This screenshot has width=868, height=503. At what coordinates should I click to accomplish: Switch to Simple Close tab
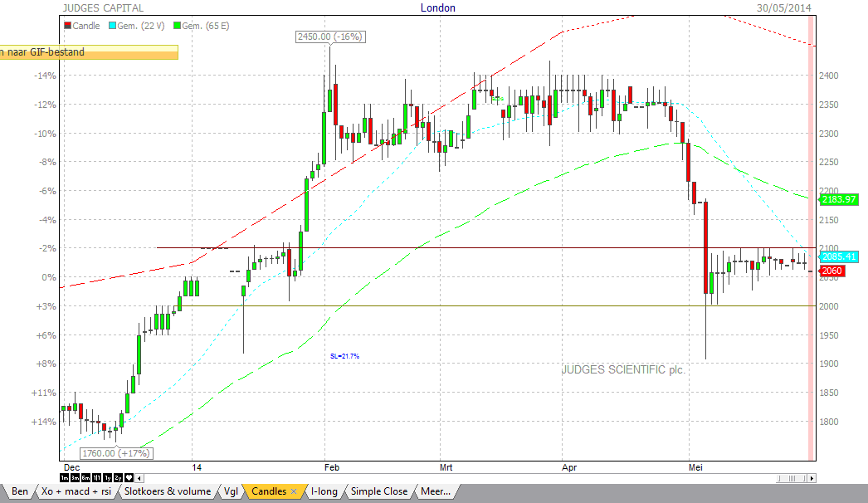(379, 491)
